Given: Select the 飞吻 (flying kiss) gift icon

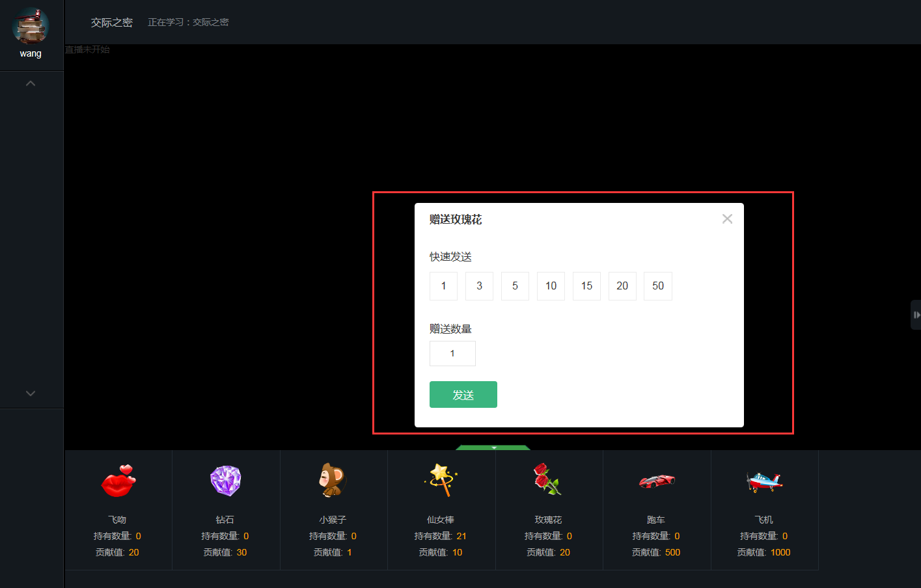Looking at the screenshot, I should (117, 480).
